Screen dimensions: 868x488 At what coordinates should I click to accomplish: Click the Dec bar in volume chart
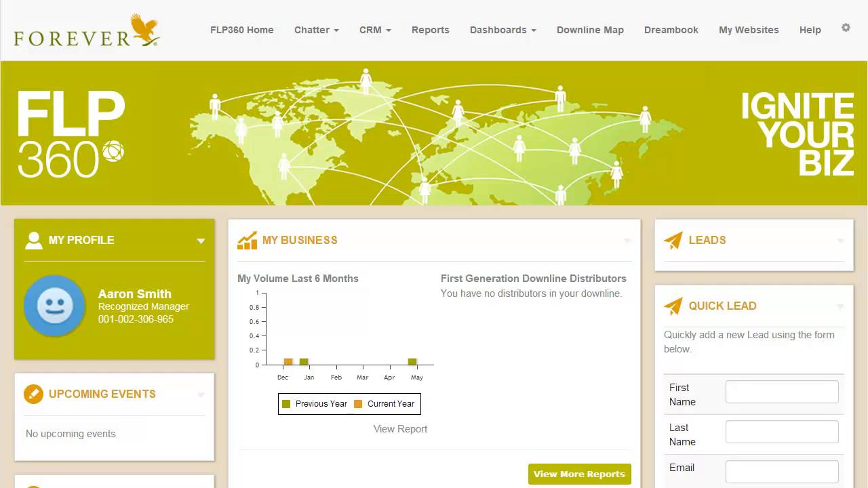(288, 361)
